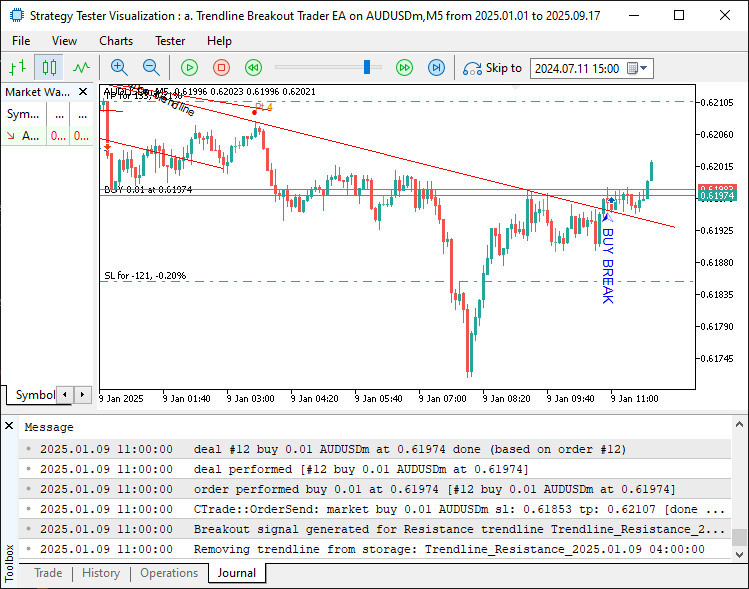Stop testing with the red stop button
749x589 pixels.
click(221, 68)
